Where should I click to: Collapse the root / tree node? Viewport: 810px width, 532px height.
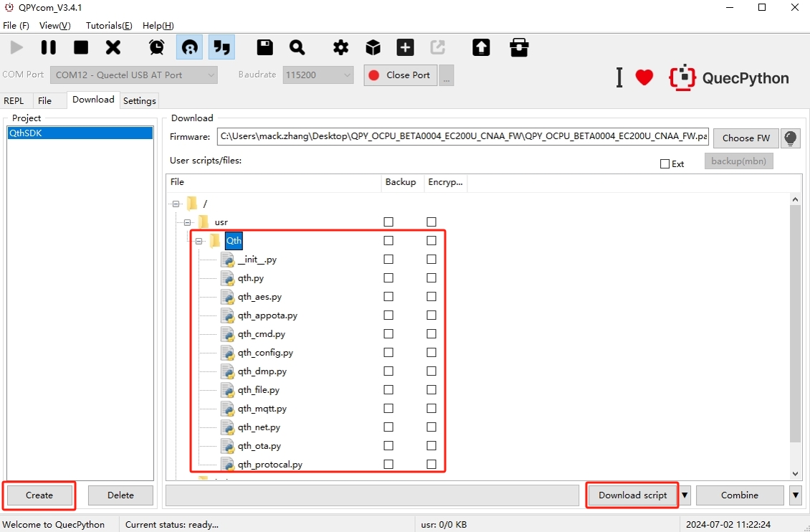tap(176, 204)
